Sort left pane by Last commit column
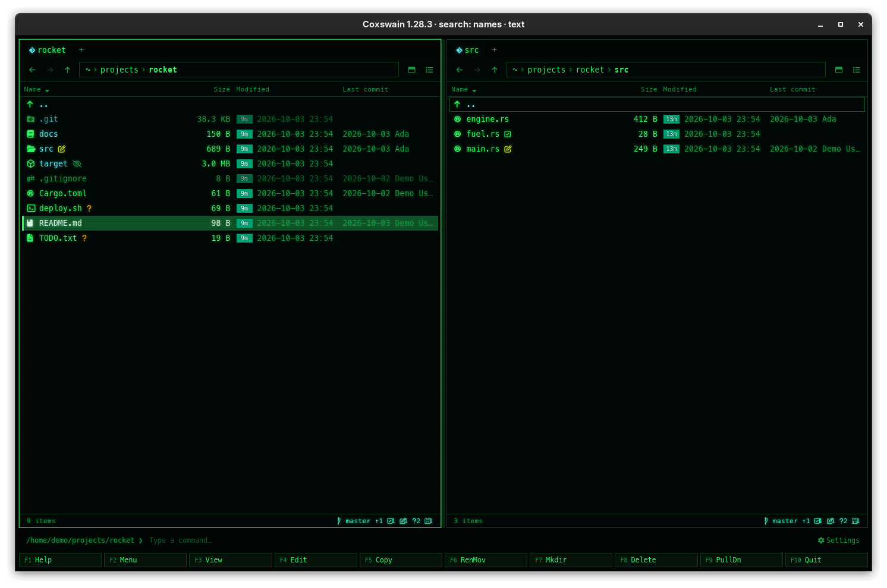This screenshot has height=588, width=887. (365, 90)
